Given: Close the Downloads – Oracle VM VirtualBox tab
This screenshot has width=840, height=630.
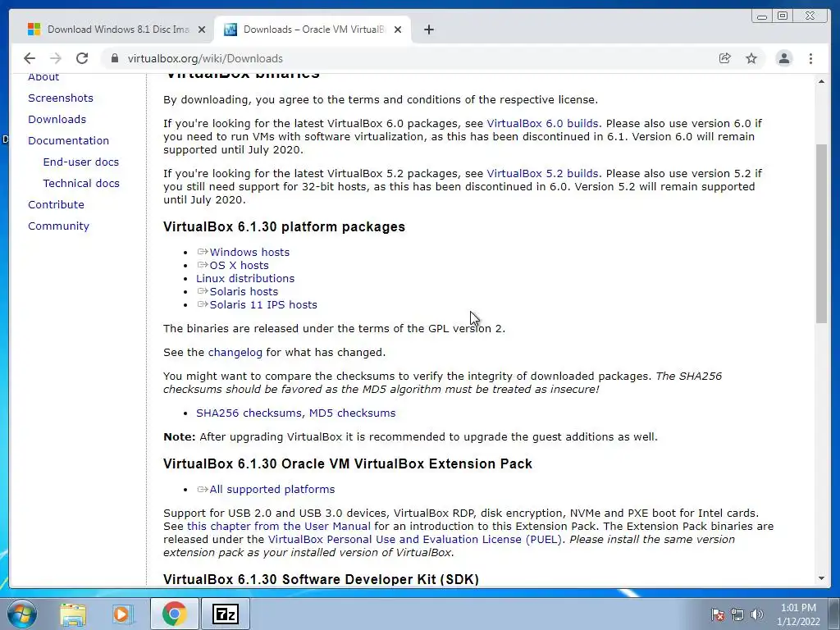Looking at the screenshot, I should click(x=398, y=30).
